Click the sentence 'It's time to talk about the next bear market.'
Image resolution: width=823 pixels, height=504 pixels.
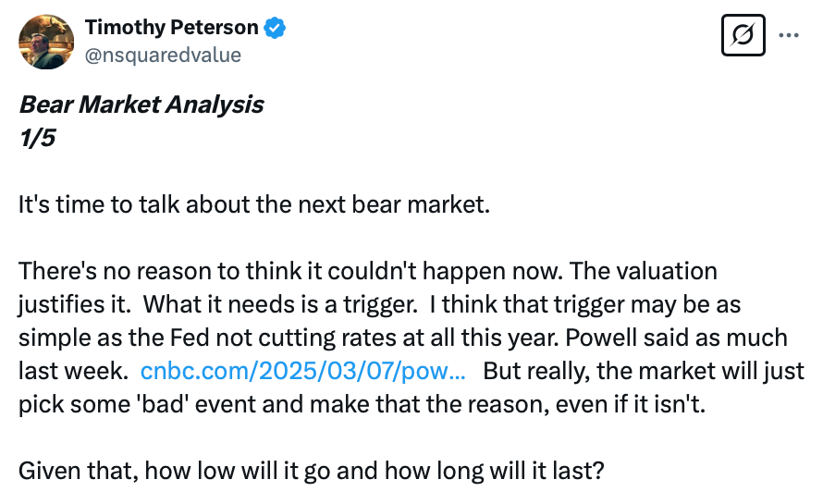coord(252,204)
